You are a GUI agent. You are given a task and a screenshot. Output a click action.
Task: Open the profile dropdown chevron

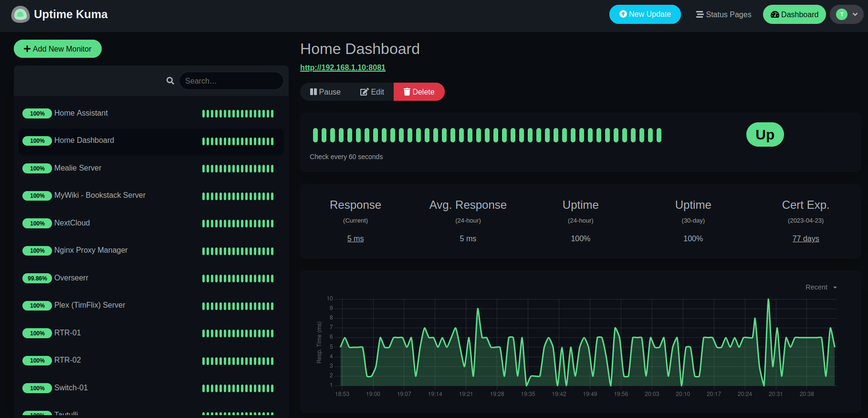855,14
